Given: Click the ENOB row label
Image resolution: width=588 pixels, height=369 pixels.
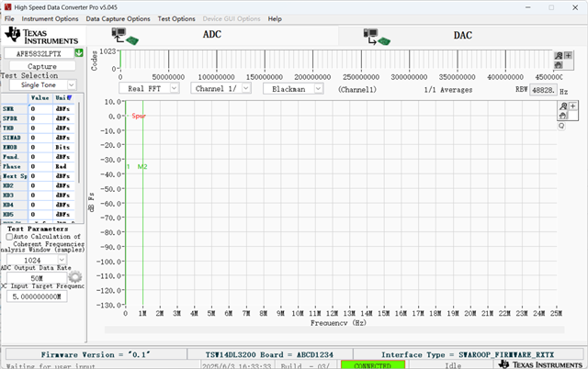Looking at the screenshot, I should tap(10, 147).
